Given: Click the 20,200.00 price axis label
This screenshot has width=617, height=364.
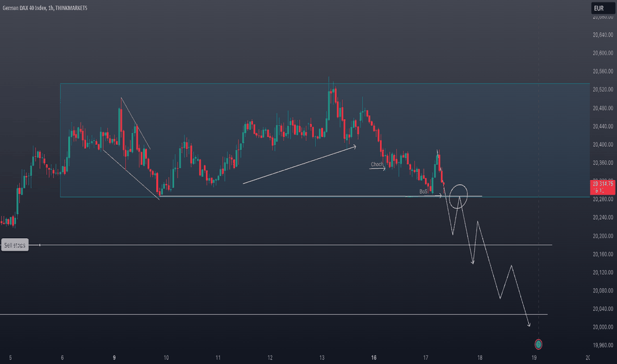Looking at the screenshot, I should pos(603,236).
